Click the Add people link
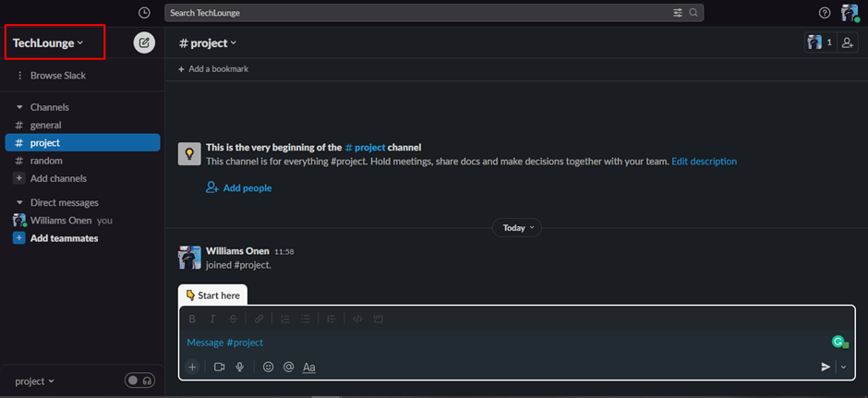The width and height of the screenshot is (868, 398). pos(238,187)
